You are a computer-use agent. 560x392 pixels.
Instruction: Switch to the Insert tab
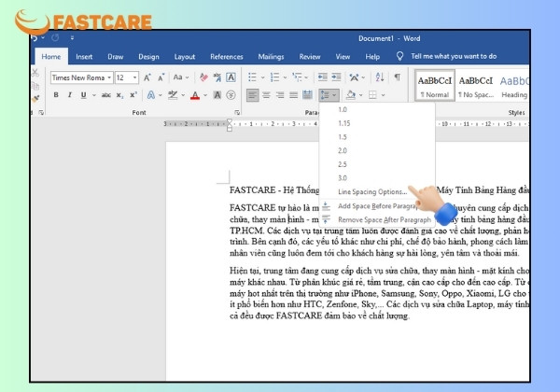[x=84, y=57]
